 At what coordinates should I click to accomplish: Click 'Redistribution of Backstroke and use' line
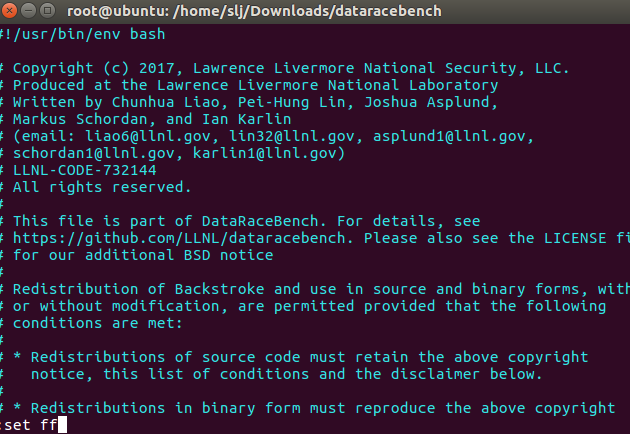pyautogui.click(x=315, y=289)
